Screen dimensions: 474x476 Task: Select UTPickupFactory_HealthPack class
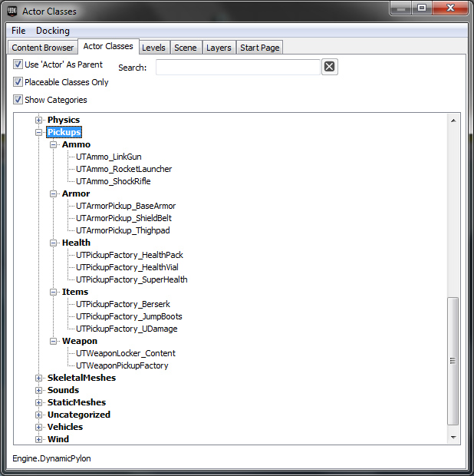click(130, 255)
